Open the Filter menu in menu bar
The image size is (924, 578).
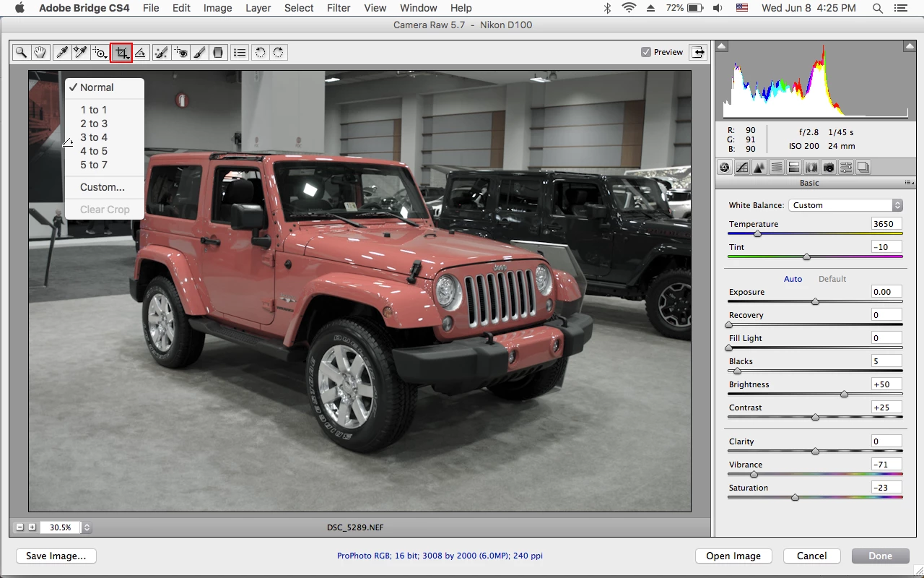pos(339,8)
